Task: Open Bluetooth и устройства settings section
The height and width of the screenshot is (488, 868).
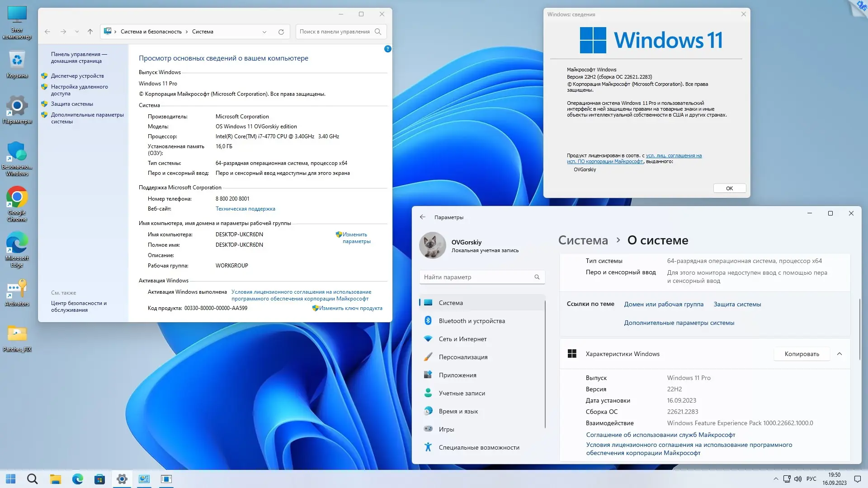Action: [x=472, y=321]
